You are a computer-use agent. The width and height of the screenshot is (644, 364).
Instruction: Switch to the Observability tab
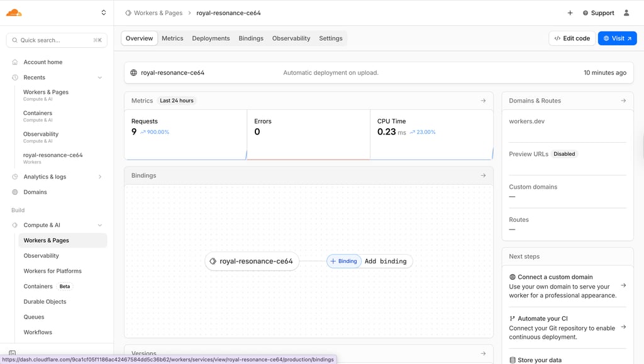click(x=291, y=38)
